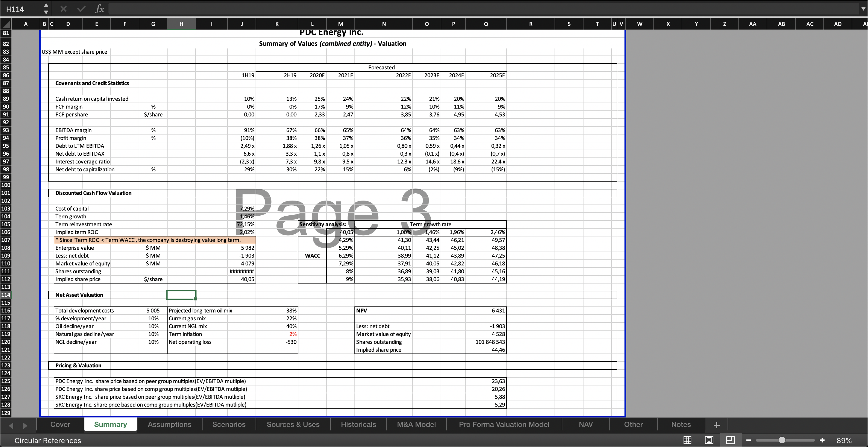Show next sheet tabs with right arrow
Image resolution: width=868 pixels, height=447 pixels.
point(25,425)
